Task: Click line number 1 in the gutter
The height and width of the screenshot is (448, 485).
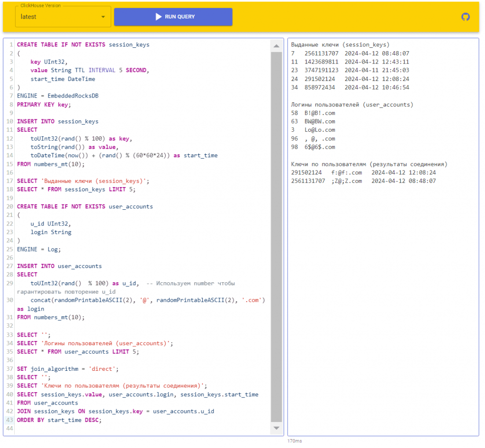Action: tap(11, 45)
